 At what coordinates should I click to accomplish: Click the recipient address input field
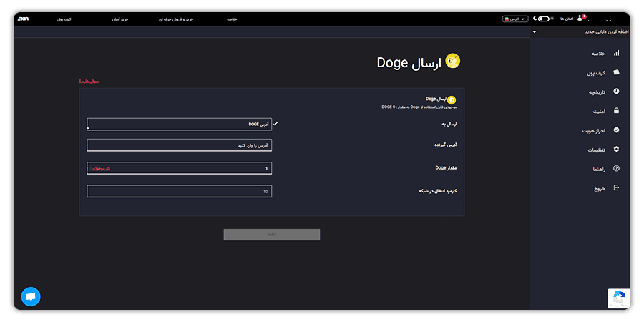pos(179,145)
